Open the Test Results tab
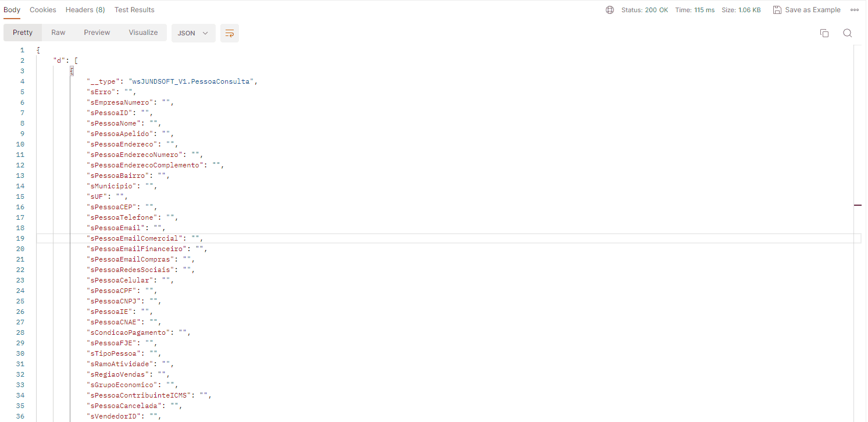The width and height of the screenshot is (868, 422). coord(134,10)
